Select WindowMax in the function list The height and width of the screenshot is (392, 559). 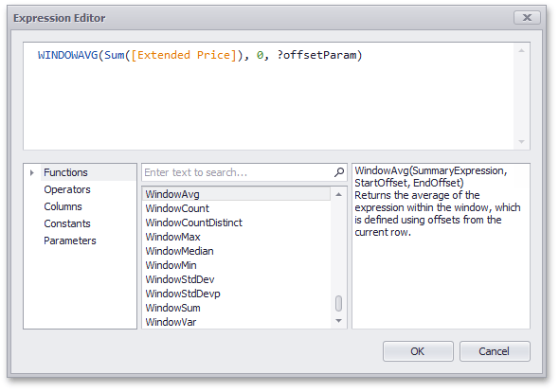[237, 237]
